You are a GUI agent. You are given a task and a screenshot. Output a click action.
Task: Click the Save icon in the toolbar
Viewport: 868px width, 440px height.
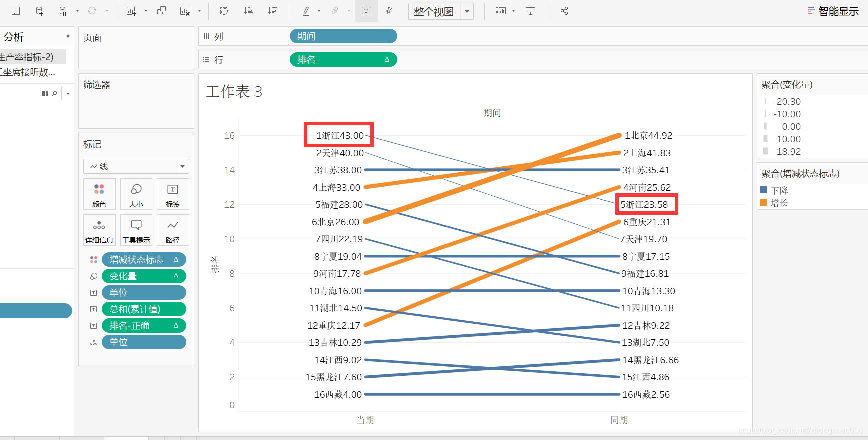point(16,11)
